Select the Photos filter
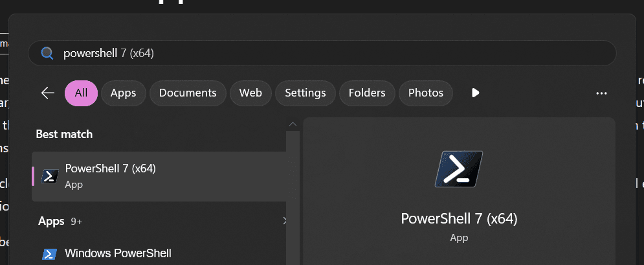Screen dimensions: 644x265 click(x=425, y=93)
